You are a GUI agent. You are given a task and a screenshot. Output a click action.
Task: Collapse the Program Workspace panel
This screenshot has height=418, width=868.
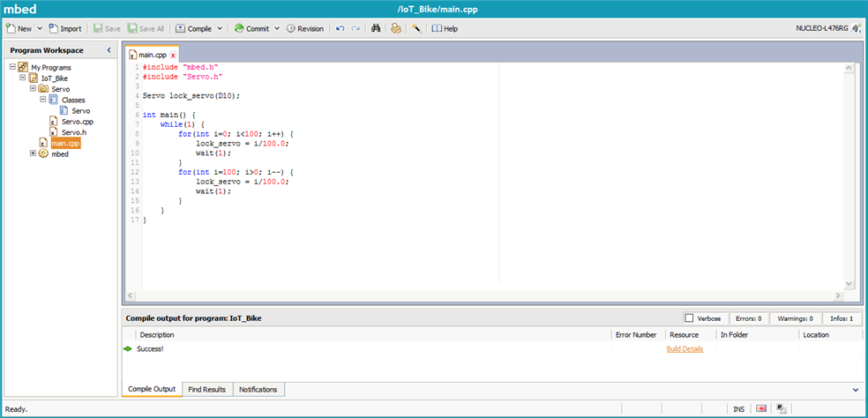tap(108, 50)
